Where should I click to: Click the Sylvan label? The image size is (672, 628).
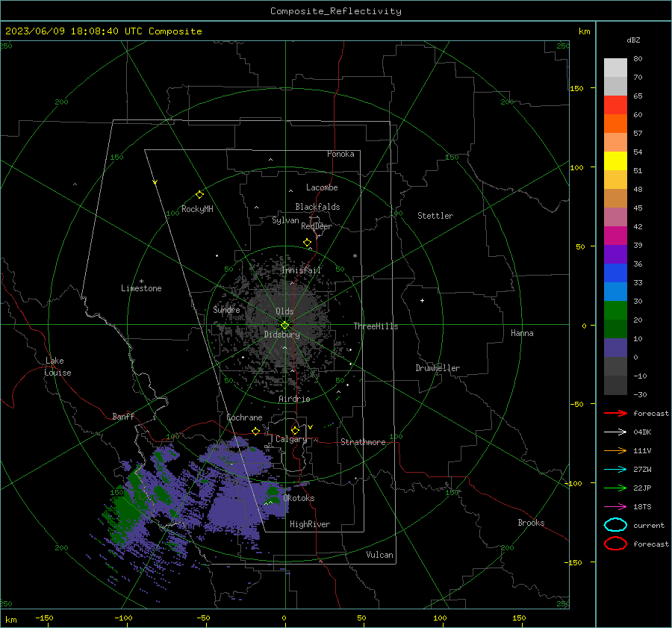pos(285,220)
